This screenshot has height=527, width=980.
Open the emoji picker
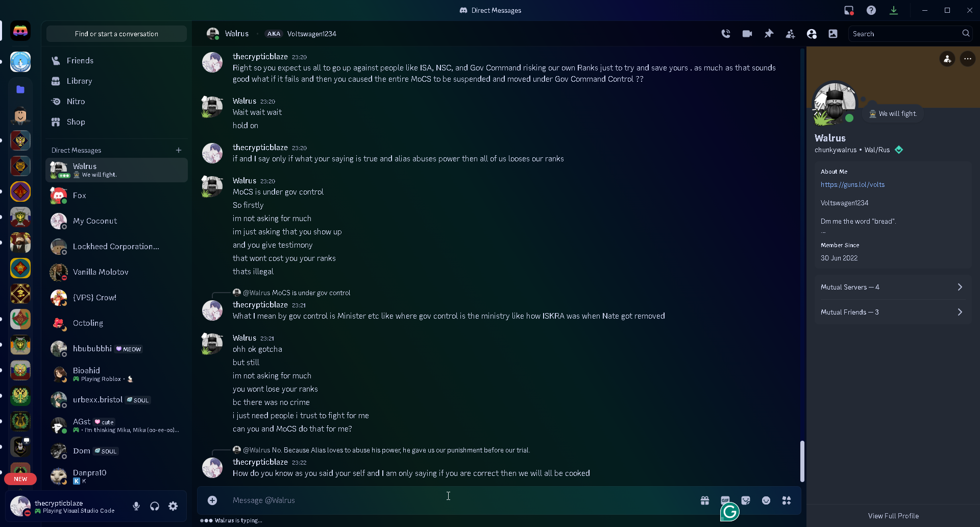(766, 500)
